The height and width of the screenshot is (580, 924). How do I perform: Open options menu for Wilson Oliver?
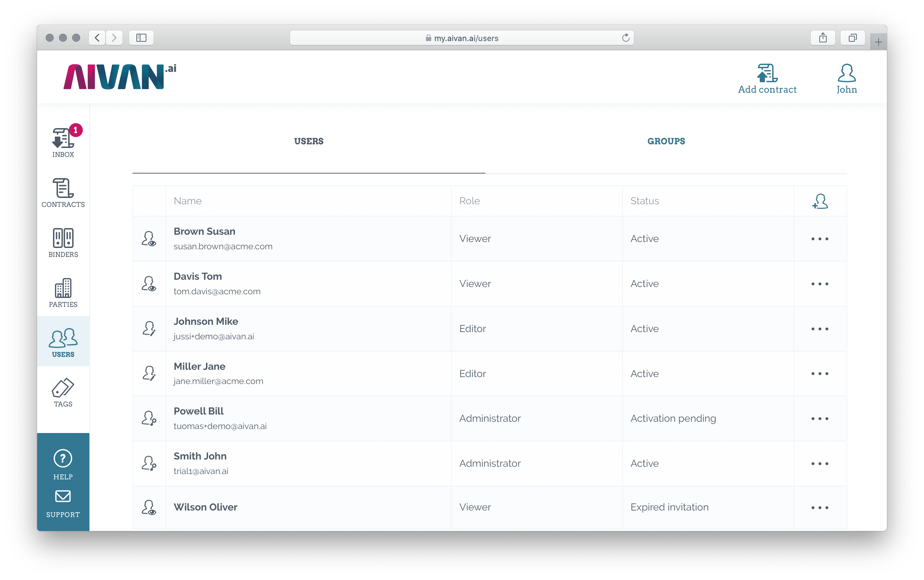point(820,507)
